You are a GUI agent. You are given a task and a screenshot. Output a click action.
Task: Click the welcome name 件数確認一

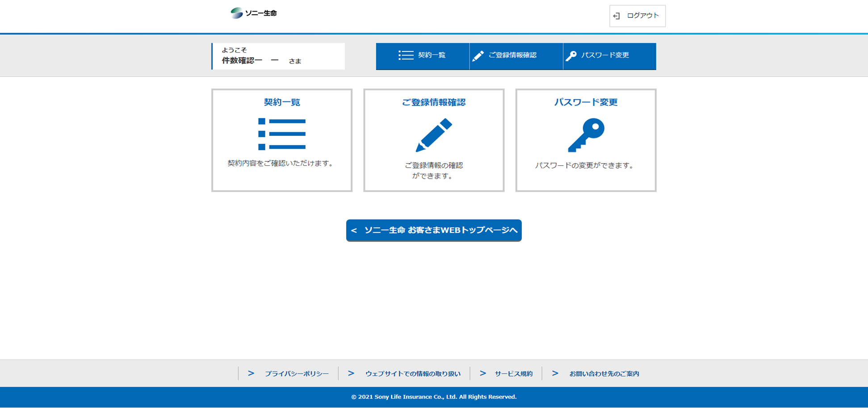click(242, 60)
